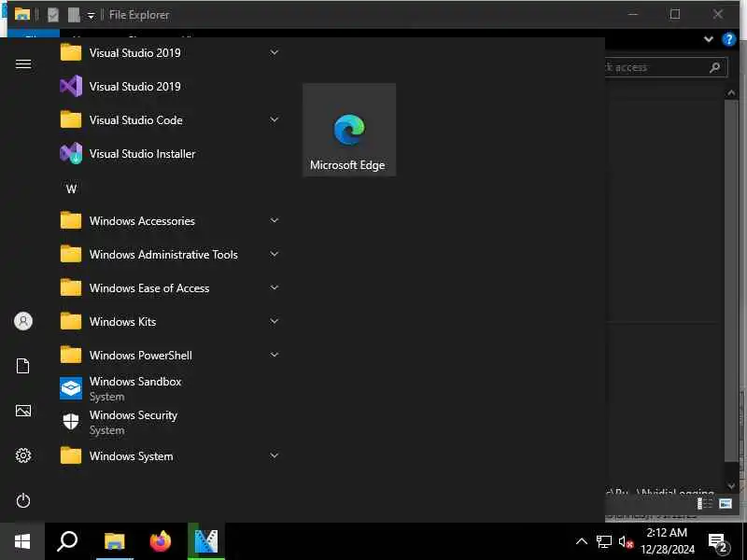Open Windows Sandbox app
This screenshot has width=747, height=560.
pos(169,388)
